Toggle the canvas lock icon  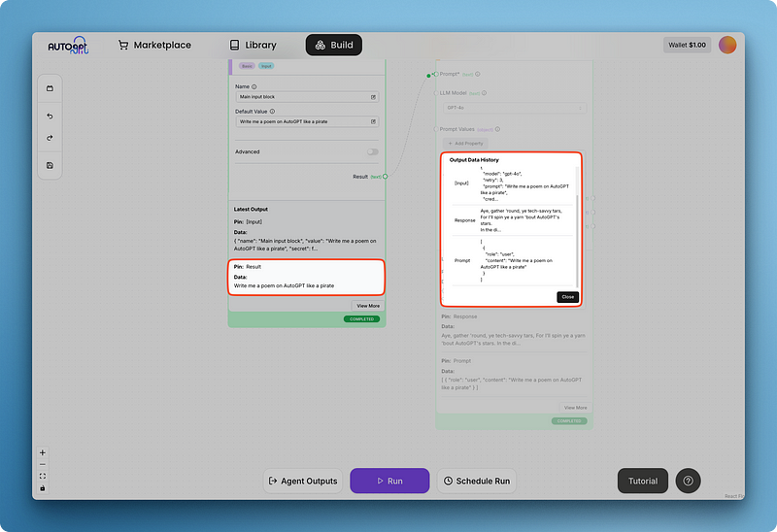pos(43,488)
